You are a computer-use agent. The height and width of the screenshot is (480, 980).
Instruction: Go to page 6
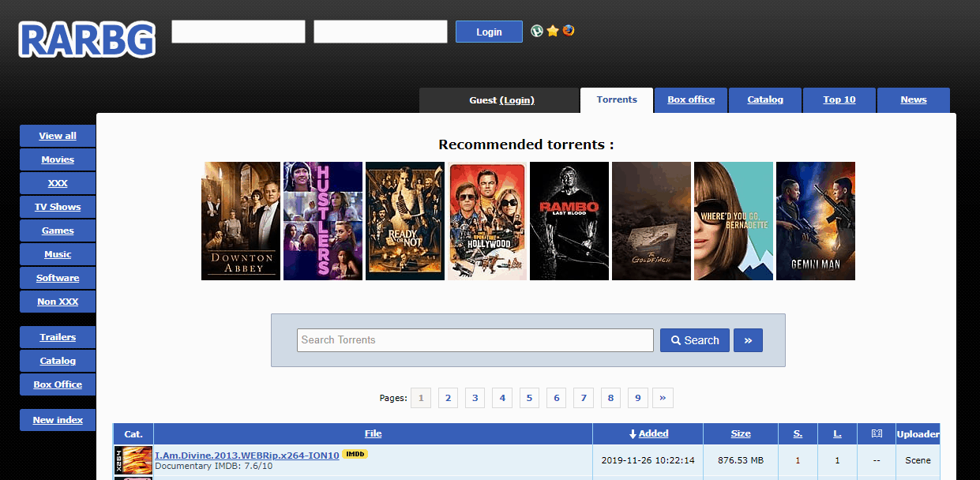pyautogui.click(x=556, y=398)
